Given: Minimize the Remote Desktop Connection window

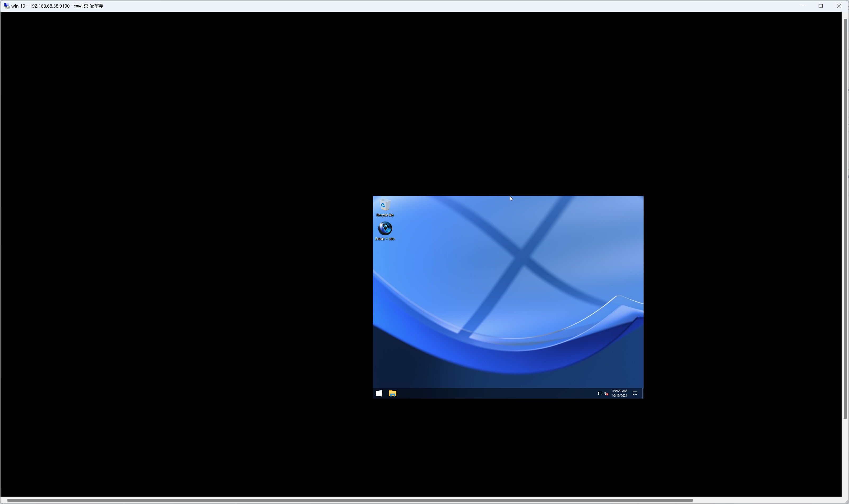Looking at the screenshot, I should 802,6.
